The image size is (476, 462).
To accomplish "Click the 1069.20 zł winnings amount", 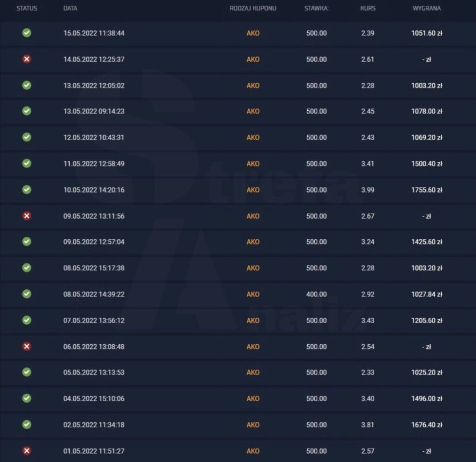I will click(x=427, y=137).
